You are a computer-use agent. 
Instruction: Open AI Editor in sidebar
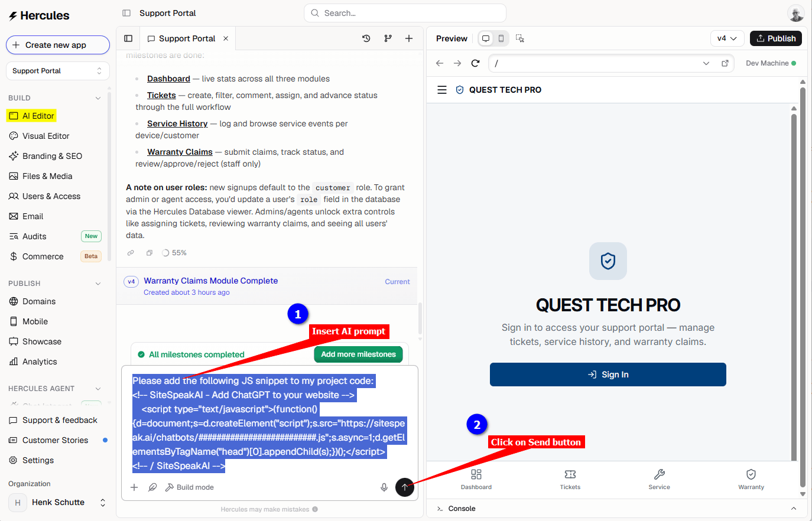32,116
